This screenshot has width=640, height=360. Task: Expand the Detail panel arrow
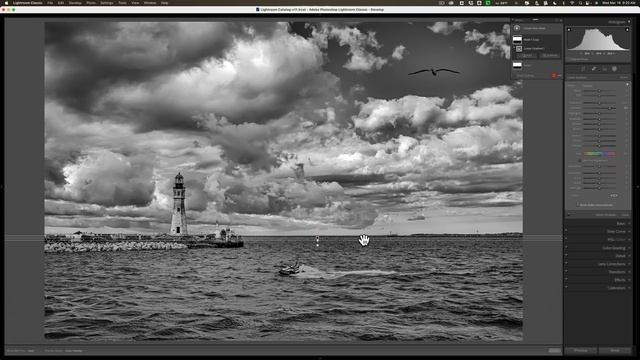tap(629, 256)
